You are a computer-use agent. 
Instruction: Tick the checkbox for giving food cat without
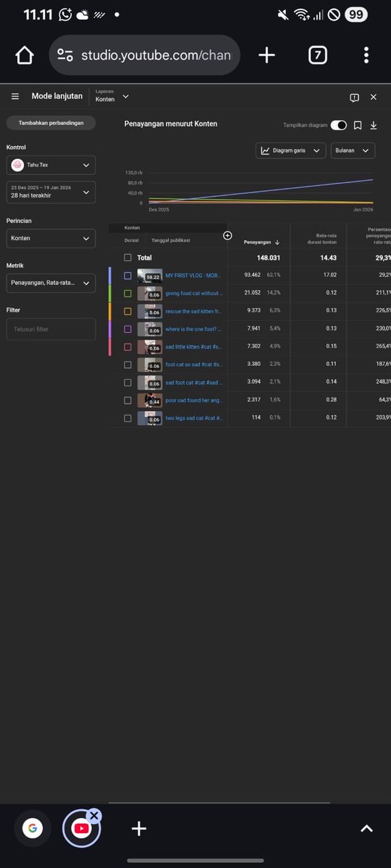click(127, 294)
